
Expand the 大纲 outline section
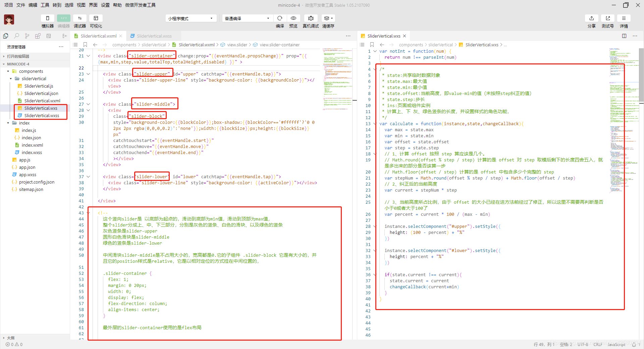tap(35, 338)
